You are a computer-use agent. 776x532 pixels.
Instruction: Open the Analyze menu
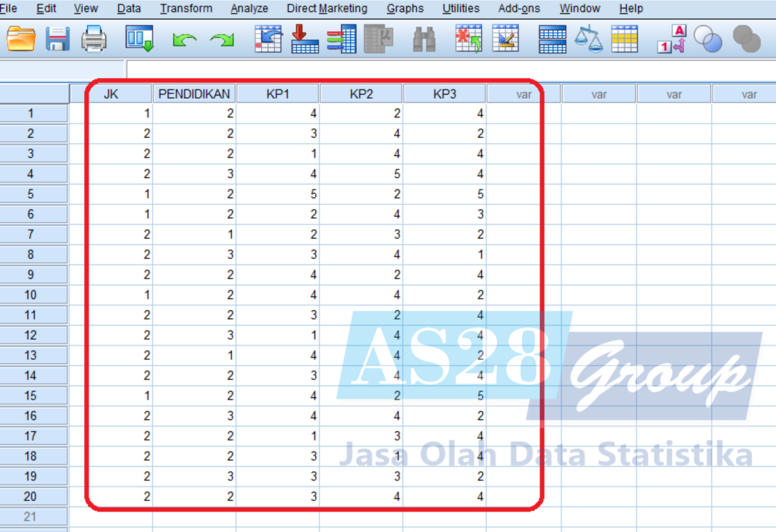249,8
